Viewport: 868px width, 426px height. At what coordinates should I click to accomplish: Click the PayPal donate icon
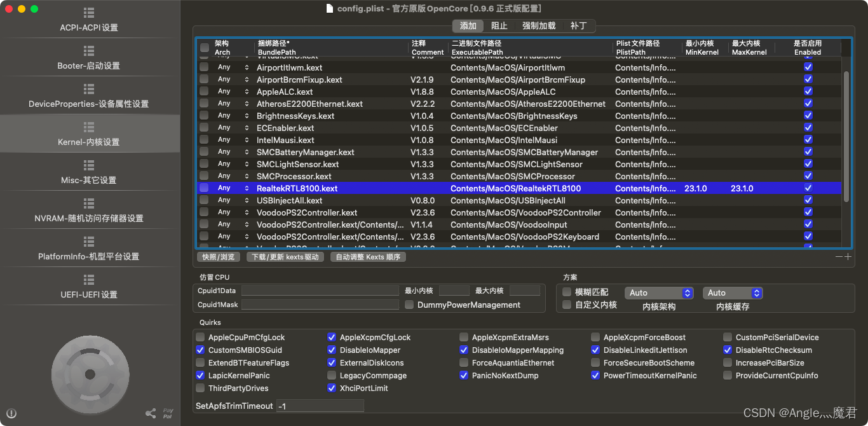[x=168, y=413]
